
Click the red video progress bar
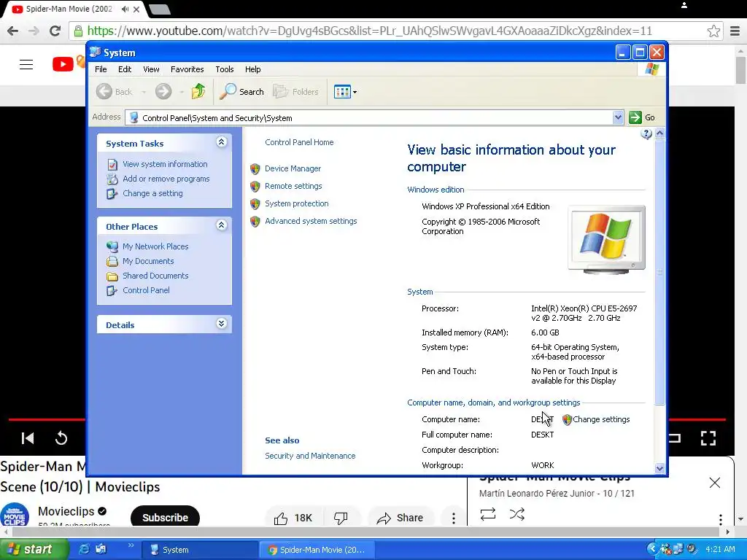click(47, 419)
